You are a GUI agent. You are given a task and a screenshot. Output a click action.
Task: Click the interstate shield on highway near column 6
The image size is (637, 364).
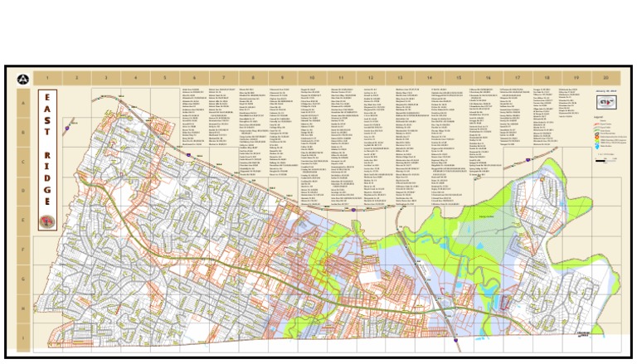[189, 155]
